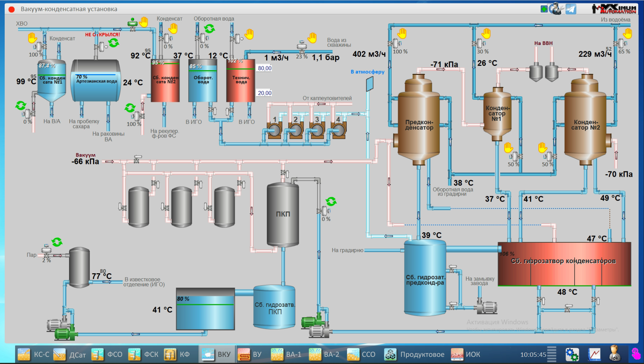Click the iok user icon
Image resolution: width=644 pixels, height=364 pixels.
coord(615,354)
